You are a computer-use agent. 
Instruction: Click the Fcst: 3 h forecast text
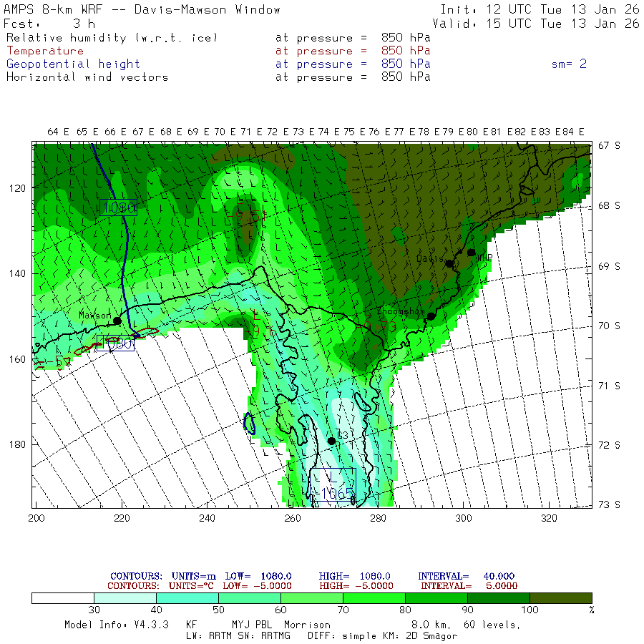[49, 24]
